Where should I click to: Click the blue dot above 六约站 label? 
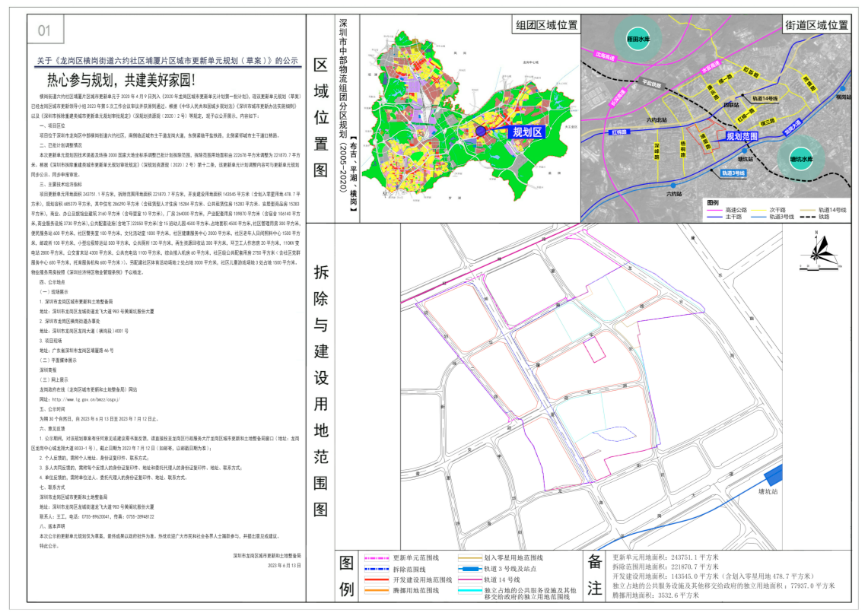point(673,186)
